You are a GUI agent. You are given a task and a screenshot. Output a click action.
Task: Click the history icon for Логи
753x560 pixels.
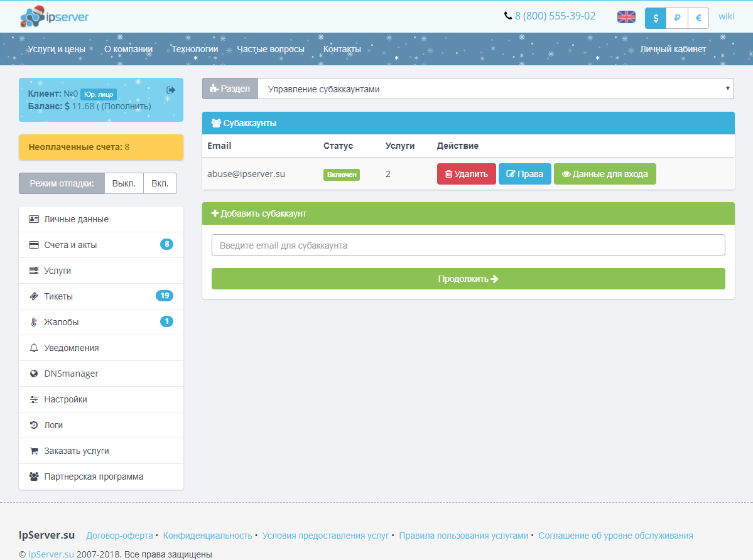click(x=34, y=425)
